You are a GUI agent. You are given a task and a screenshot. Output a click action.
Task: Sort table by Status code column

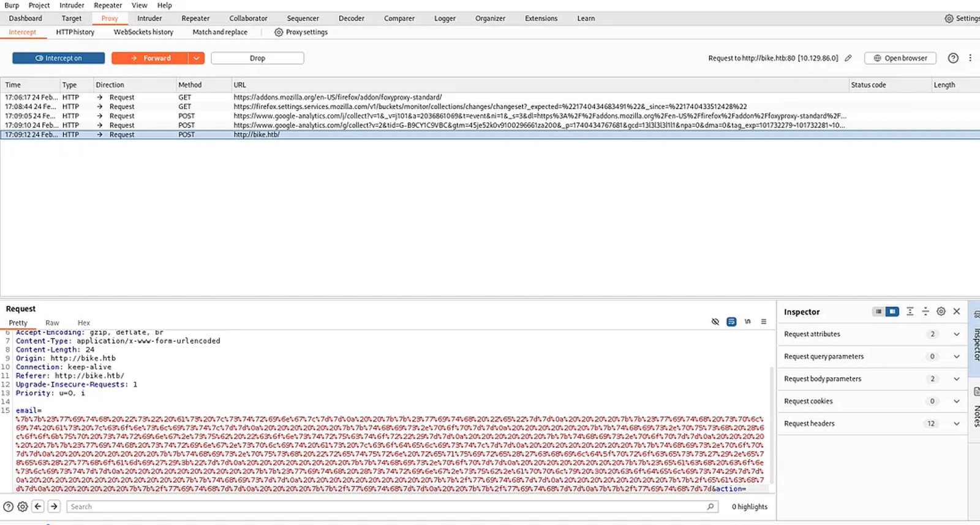tap(889, 85)
